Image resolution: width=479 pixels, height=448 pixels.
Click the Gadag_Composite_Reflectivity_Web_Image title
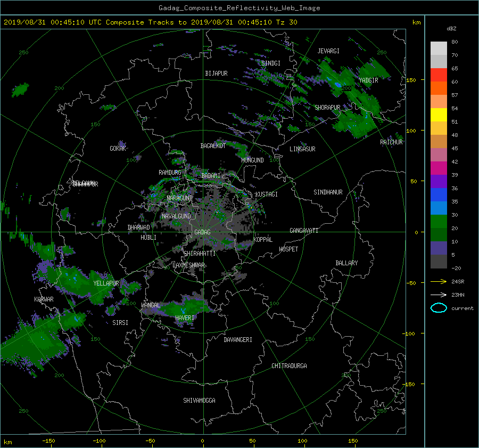239,8
